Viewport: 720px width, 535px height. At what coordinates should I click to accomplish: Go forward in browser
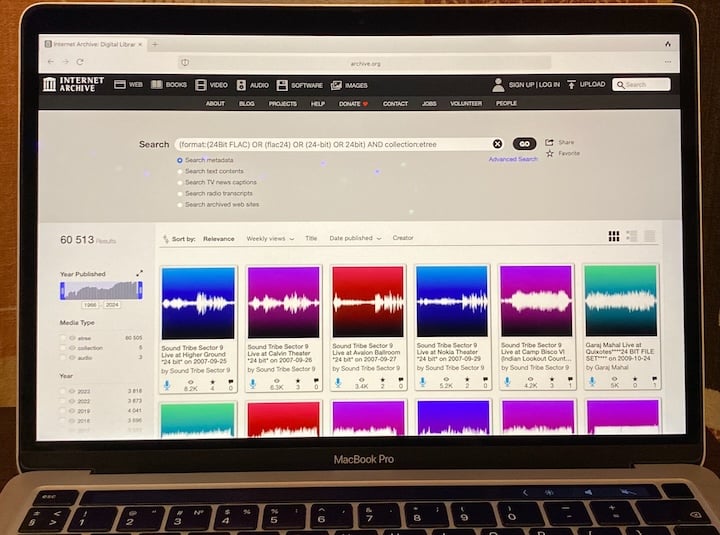[66, 62]
